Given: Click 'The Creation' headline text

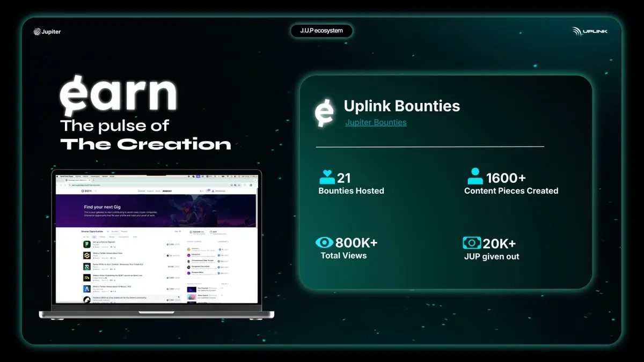Looking at the screenshot, I should (x=146, y=144).
